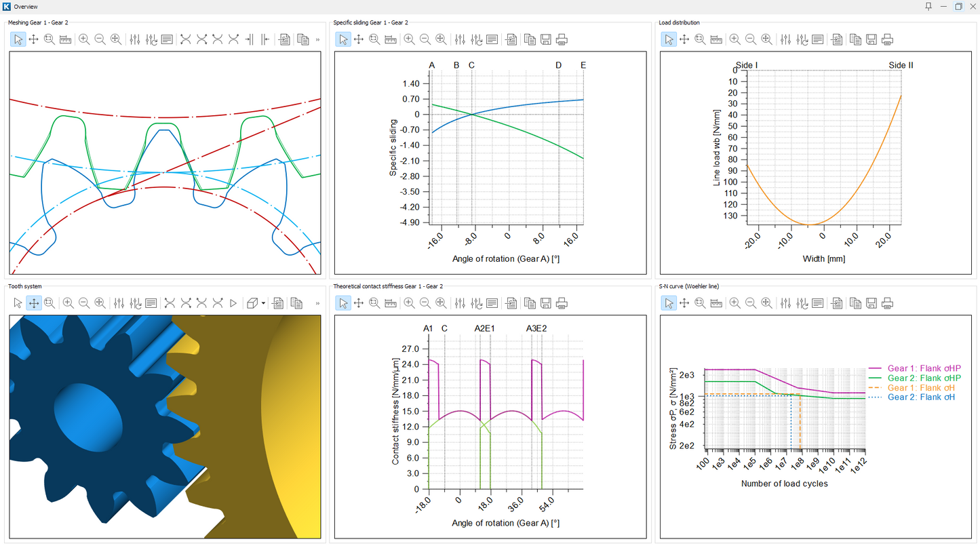The height and width of the screenshot is (550, 980).
Task: Open the 3D view cube dropdown arrow
Action: pos(263,303)
